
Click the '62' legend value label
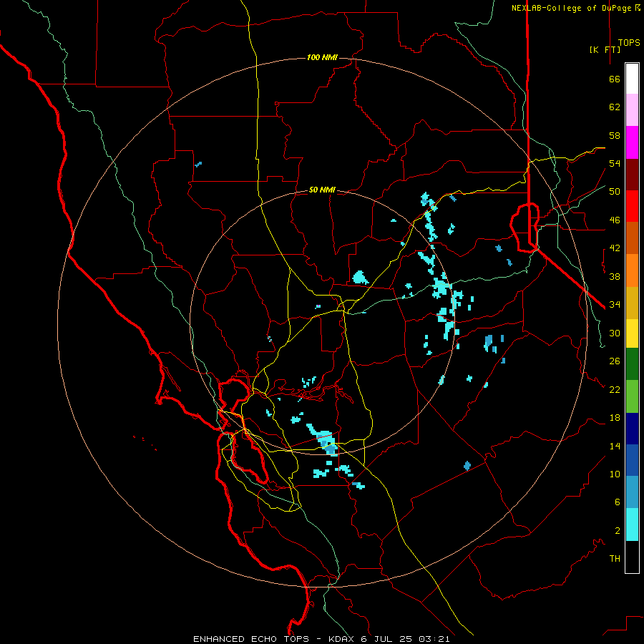[x=615, y=107]
